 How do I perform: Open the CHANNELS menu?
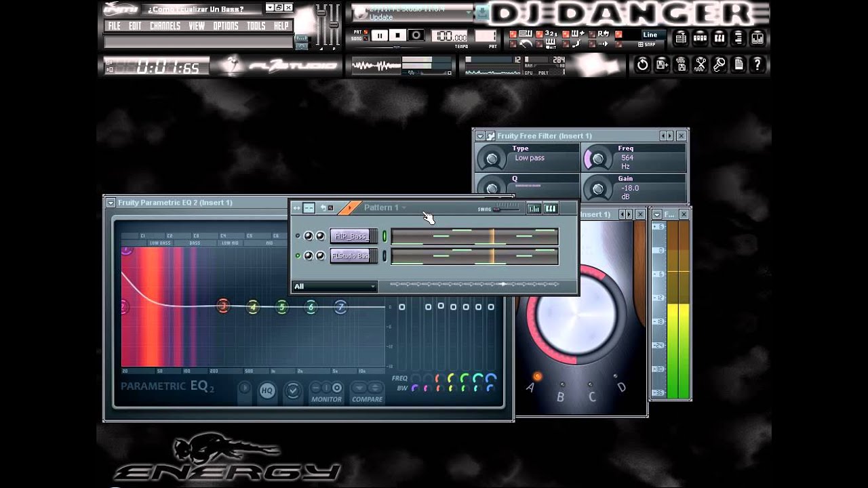click(165, 26)
